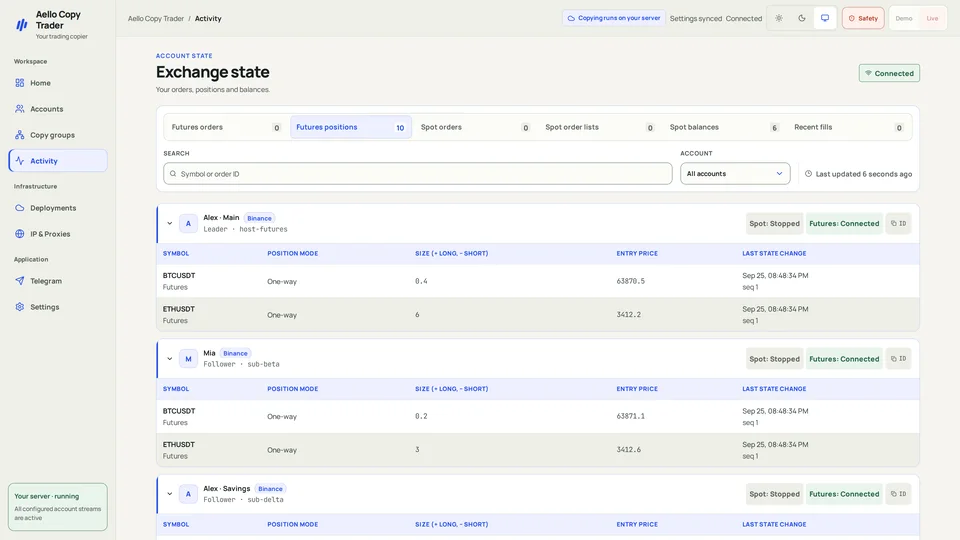Image resolution: width=960 pixels, height=540 pixels.
Task: Open the Safety button
Action: tap(863, 18)
